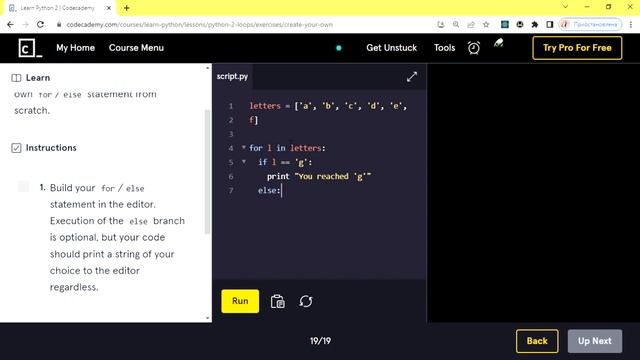Copy code with the clipboard icon

click(278, 301)
